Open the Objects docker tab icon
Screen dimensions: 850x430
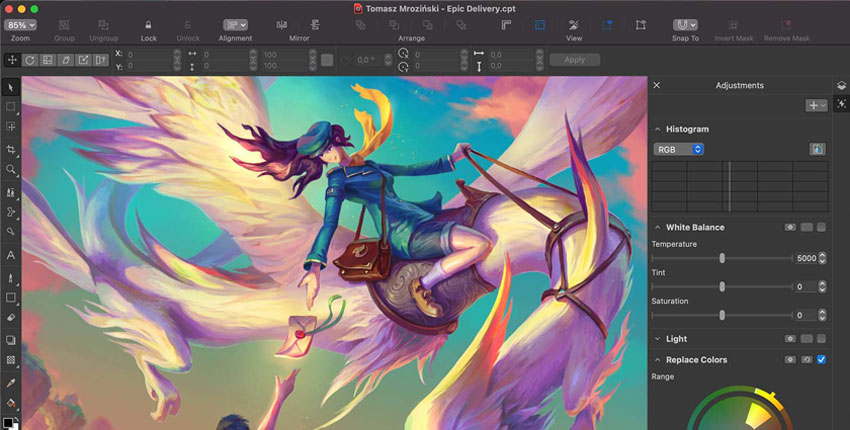click(x=841, y=86)
